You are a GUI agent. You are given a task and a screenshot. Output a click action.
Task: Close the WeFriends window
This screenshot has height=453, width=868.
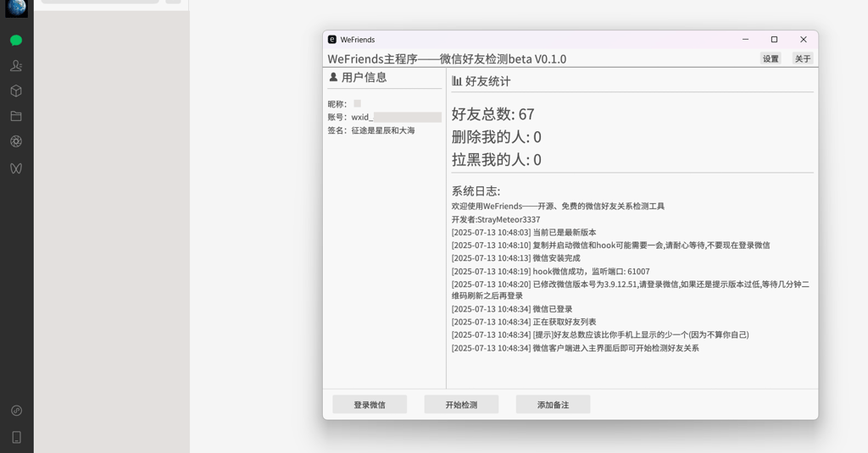(804, 39)
